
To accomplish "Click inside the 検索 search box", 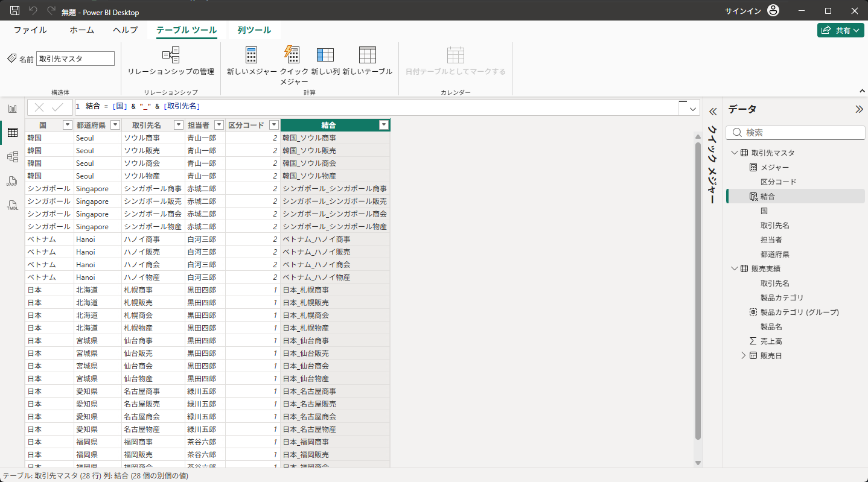I will [x=796, y=133].
